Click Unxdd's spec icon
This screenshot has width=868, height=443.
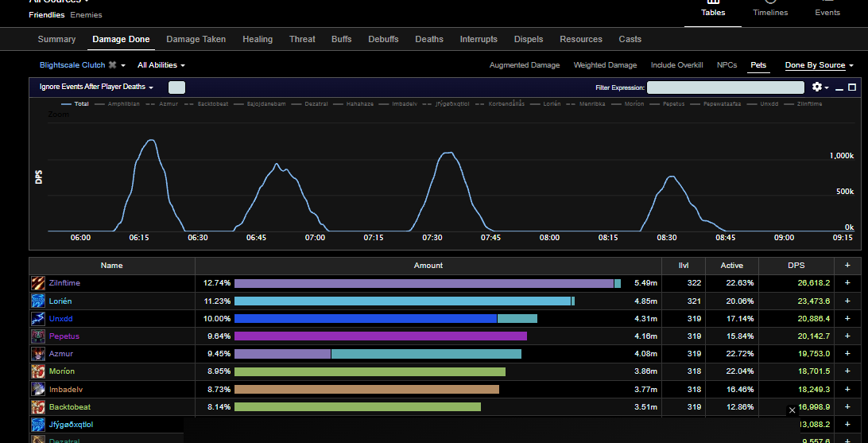point(37,318)
